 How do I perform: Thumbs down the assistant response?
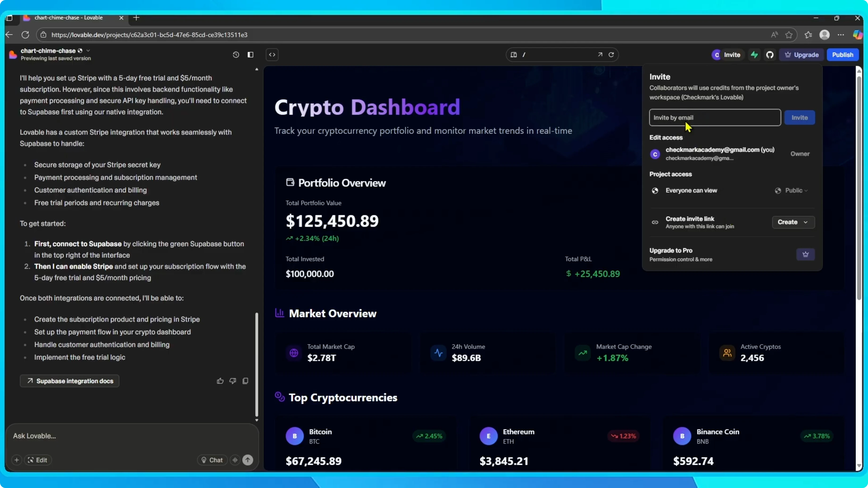click(x=233, y=381)
